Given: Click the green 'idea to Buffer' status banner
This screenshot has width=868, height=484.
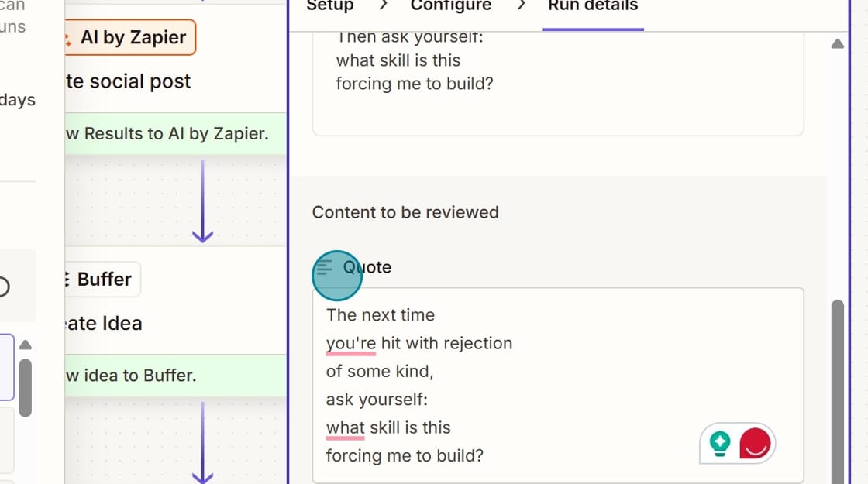Looking at the screenshot, I should [x=174, y=376].
